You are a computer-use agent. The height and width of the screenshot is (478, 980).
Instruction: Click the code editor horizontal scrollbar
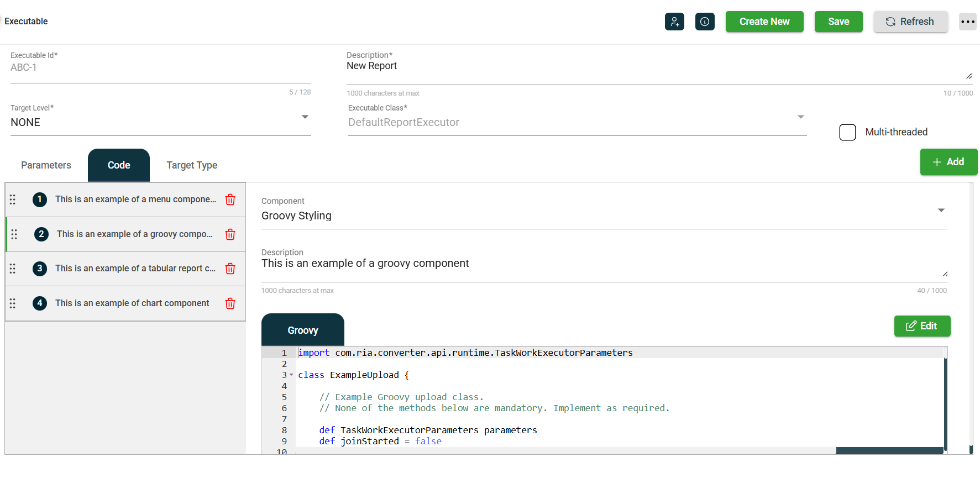point(889,451)
